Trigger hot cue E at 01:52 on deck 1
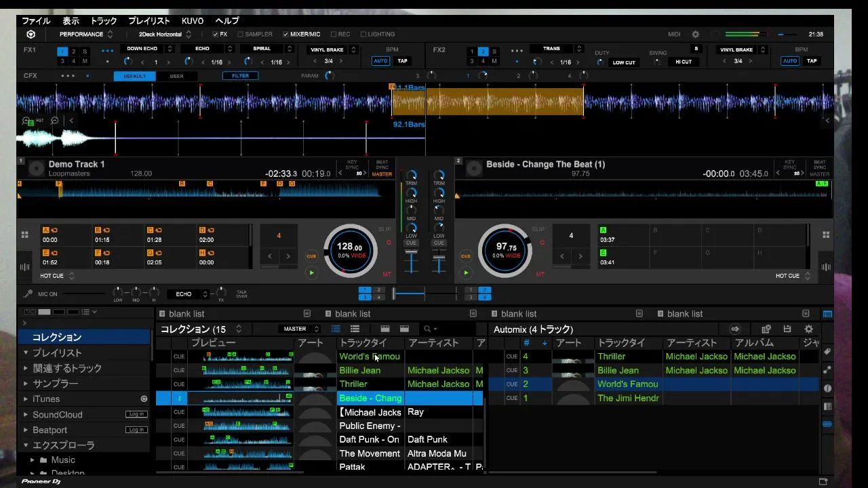This screenshot has height=488, width=868. coord(66,258)
